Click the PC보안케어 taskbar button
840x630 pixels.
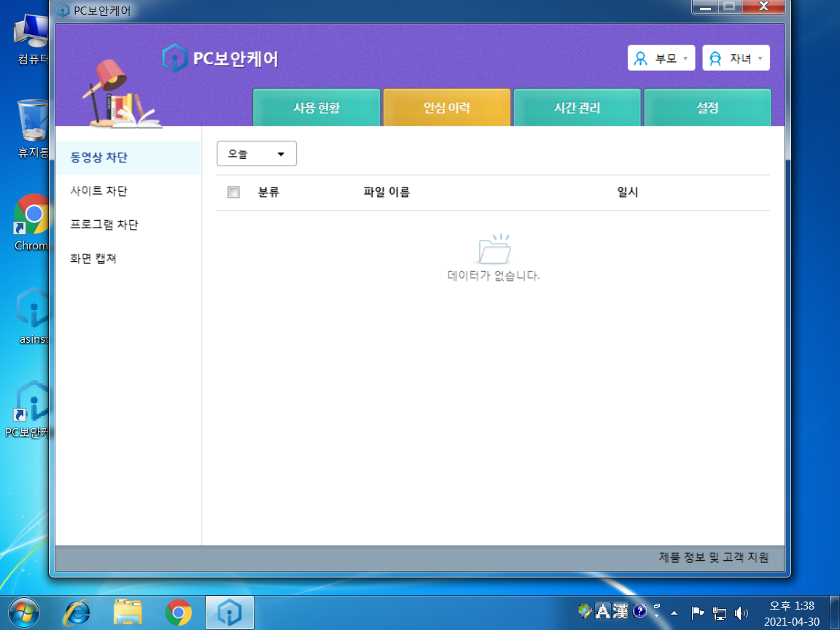(x=229, y=612)
